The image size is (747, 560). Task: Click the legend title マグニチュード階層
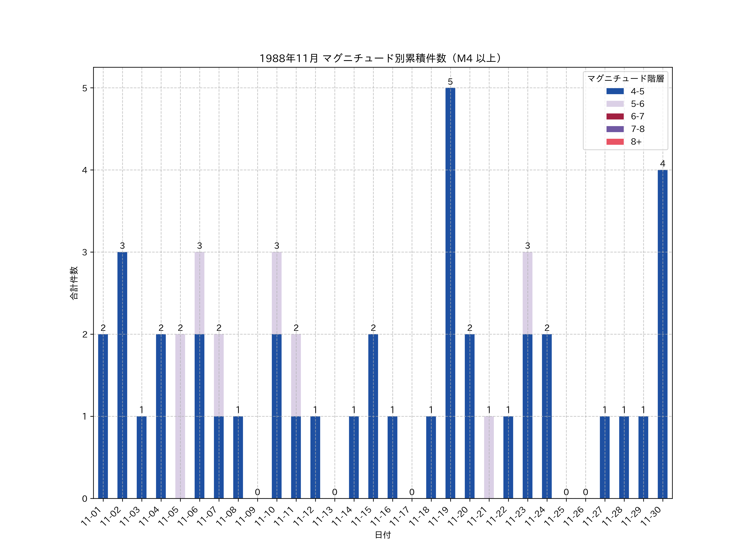[x=625, y=79]
